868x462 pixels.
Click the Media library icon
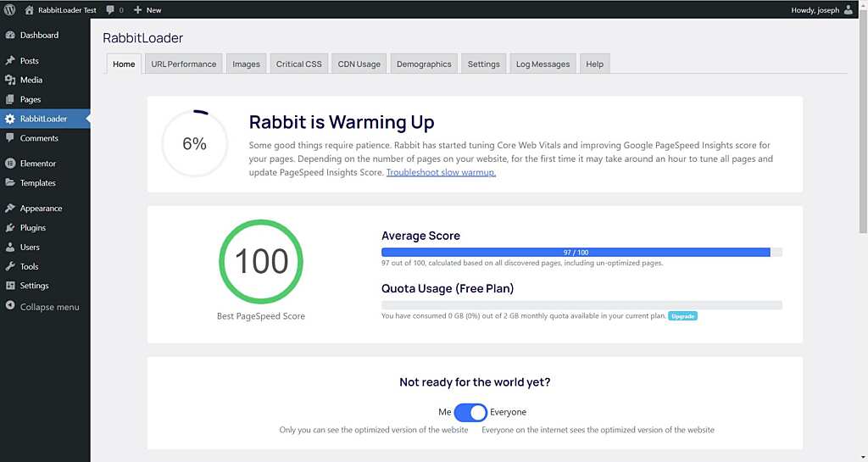(10, 80)
